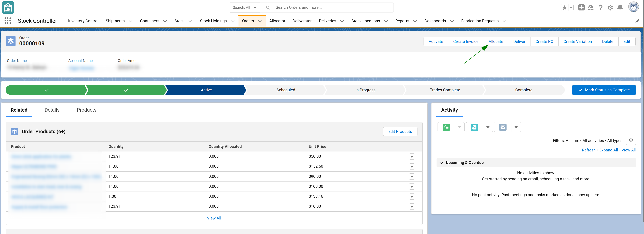Click the Deliver button
The height and width of the screenshot is (234, 644).
519,42
